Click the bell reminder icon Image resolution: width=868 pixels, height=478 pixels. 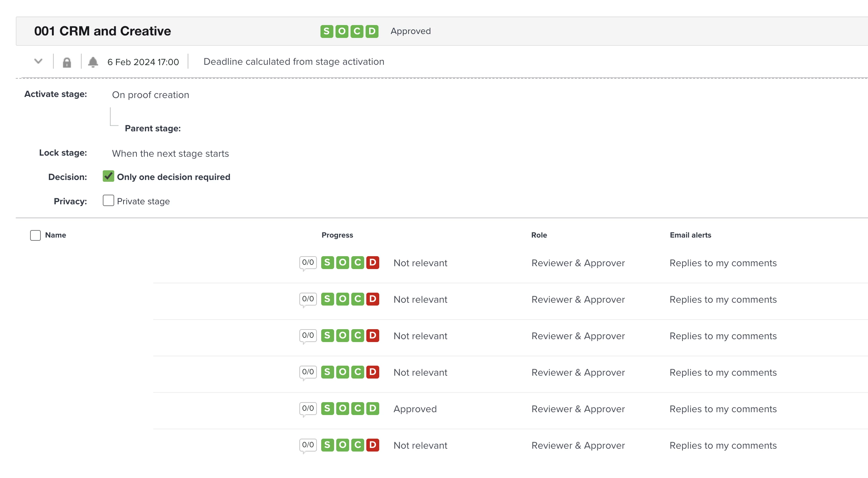[93, 62]
